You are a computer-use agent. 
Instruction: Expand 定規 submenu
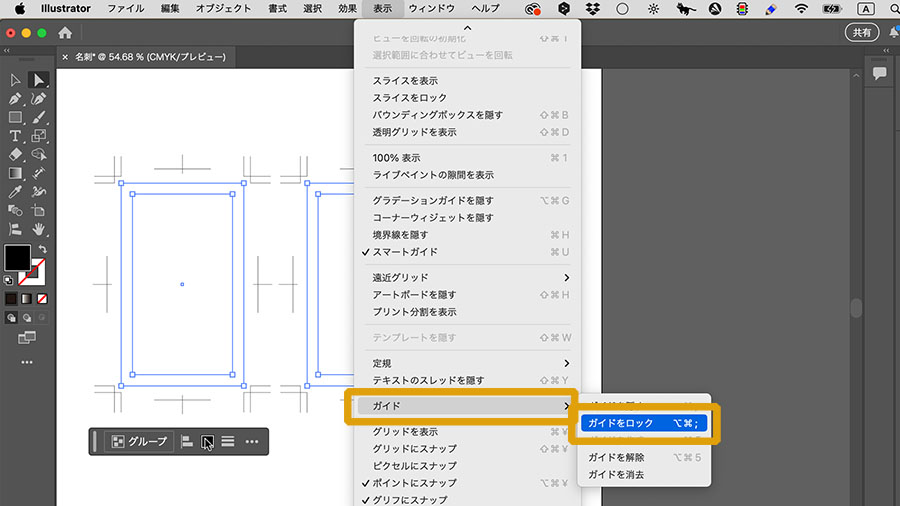467,363
